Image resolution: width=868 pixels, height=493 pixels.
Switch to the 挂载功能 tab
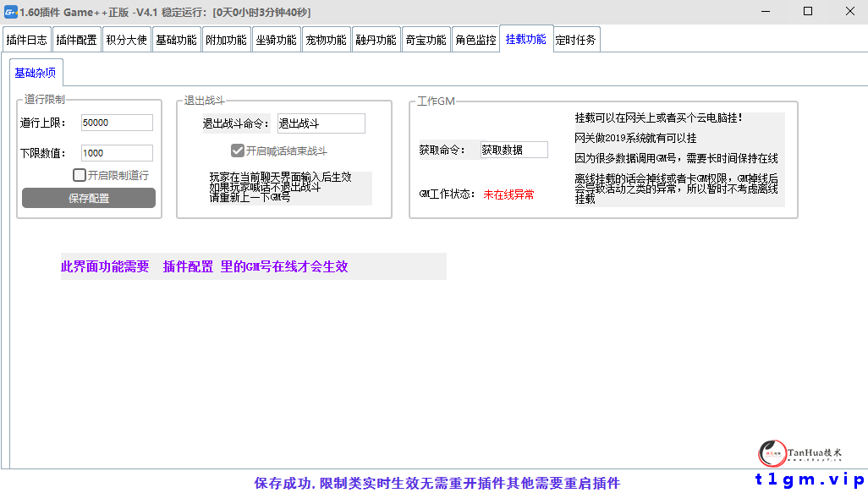click(525, 38)
